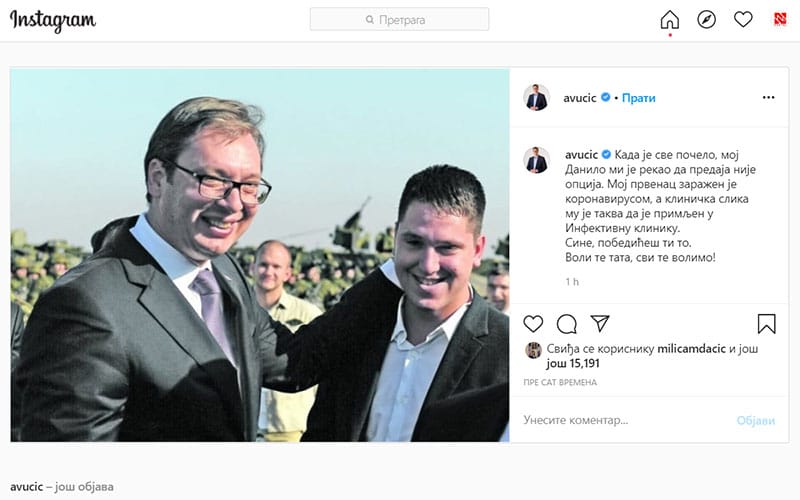Open the activity heart icon in header
This screenshot has height=500, width=800.
coord(743,19)
